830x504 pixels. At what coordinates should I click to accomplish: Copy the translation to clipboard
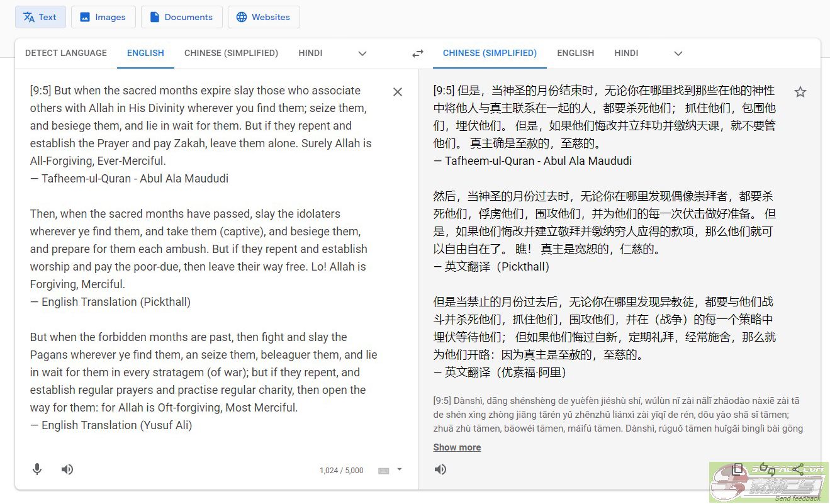coord(737,469)
